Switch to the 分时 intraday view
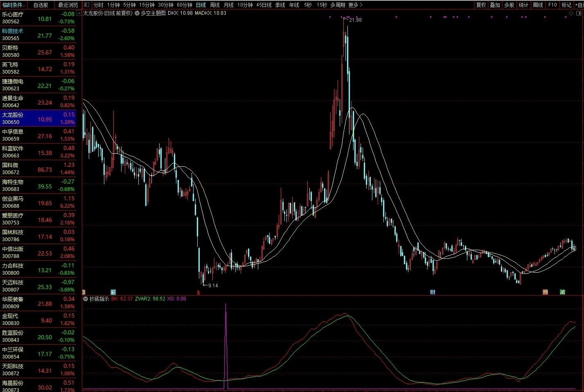 (99, 5)
